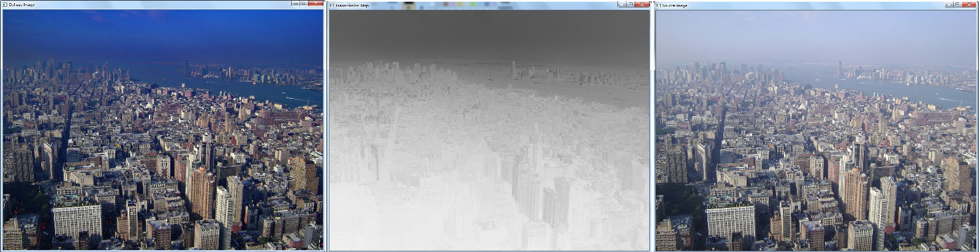Click the dehazed cityscape picture

(163, 129)
